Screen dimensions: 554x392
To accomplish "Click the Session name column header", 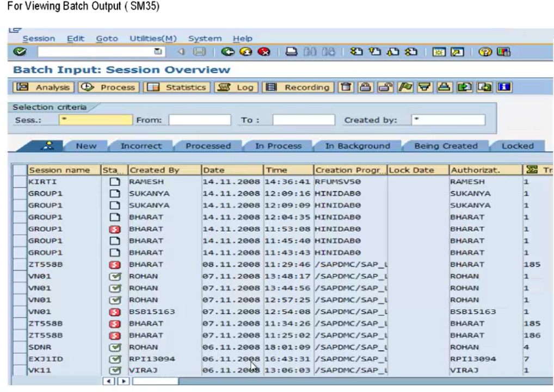I will click(64, 170).
